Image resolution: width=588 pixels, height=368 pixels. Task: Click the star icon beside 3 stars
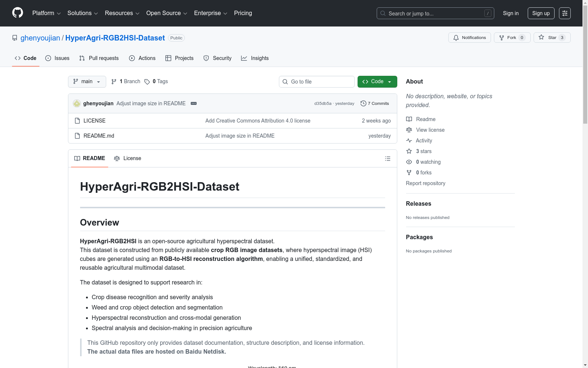[x=409, y=151]
